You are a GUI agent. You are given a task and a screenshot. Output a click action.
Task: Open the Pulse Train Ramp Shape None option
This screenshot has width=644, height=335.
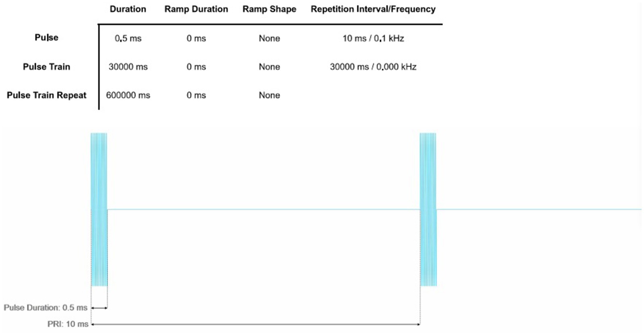269,67
